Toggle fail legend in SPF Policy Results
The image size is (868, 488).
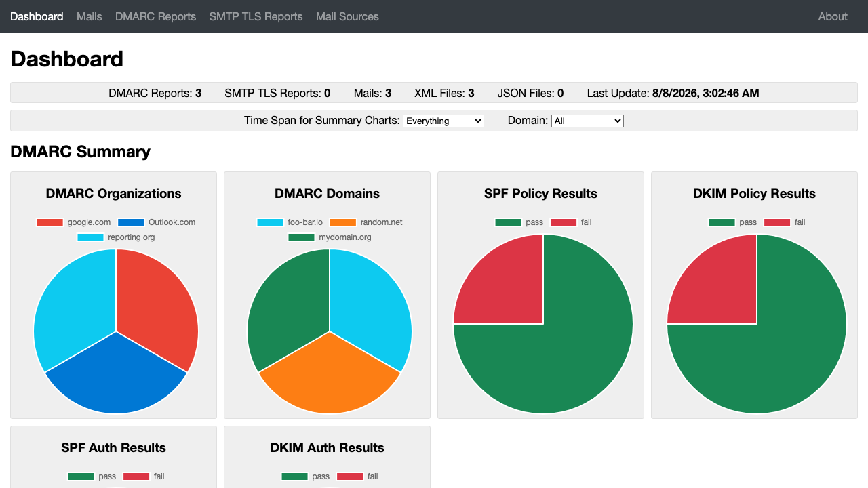tap(571, 222)
